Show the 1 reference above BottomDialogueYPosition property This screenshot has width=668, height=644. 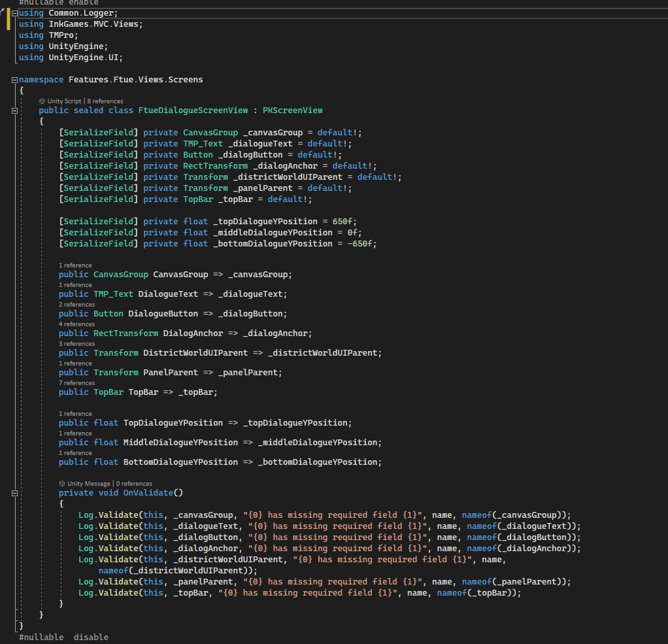point(75,452)
